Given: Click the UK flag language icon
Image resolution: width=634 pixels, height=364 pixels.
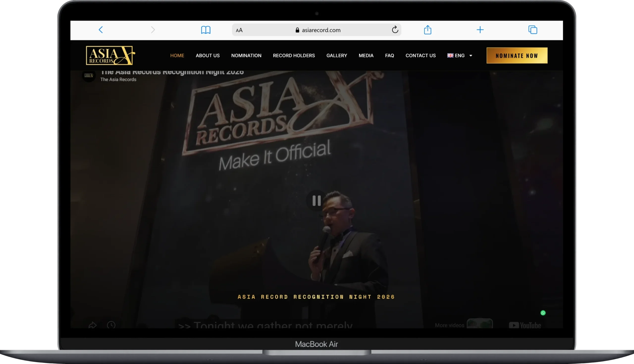Looking at the screenshot, I should [450, 55].
